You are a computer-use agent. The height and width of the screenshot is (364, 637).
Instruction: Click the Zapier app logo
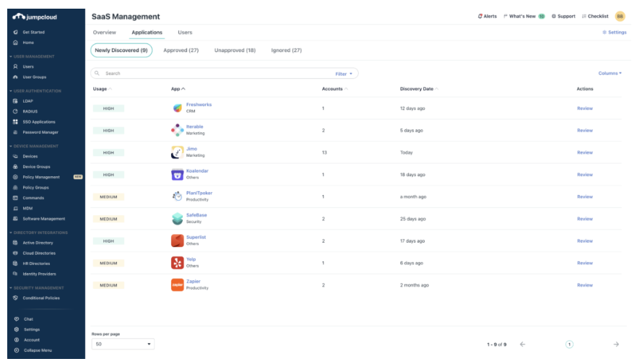pos(178,285)
